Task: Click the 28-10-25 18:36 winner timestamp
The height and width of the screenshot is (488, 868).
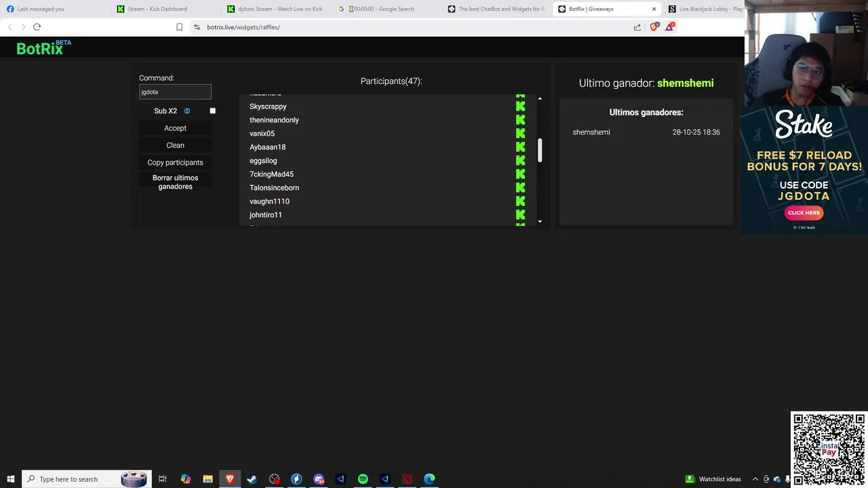Action: point(696,132)
